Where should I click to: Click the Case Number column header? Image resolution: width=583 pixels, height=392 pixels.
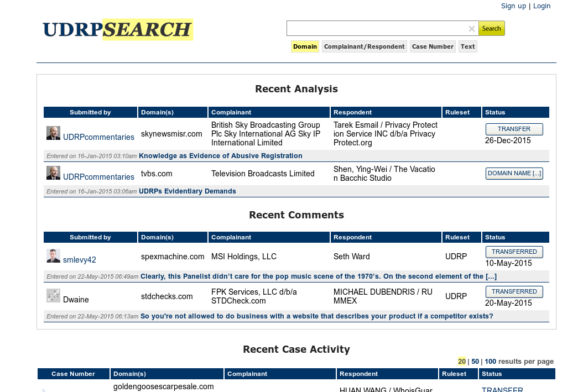point(73,374)
